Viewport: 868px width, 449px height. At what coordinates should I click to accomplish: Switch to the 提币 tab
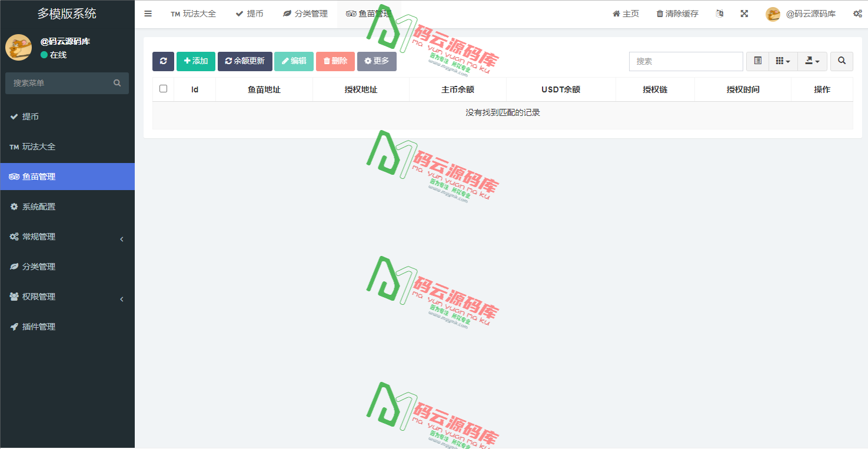[x=250, y=13]
